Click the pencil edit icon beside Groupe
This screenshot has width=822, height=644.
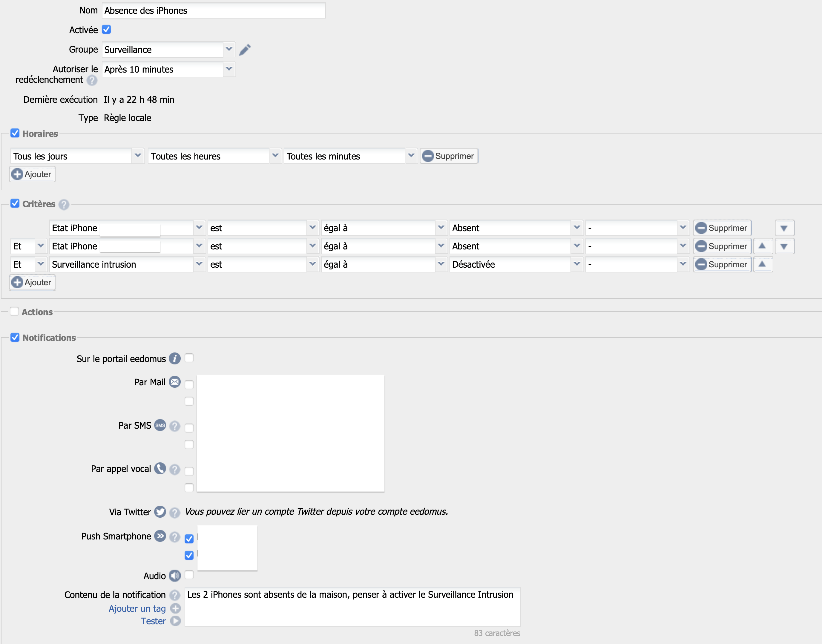(x=245, y=49)
